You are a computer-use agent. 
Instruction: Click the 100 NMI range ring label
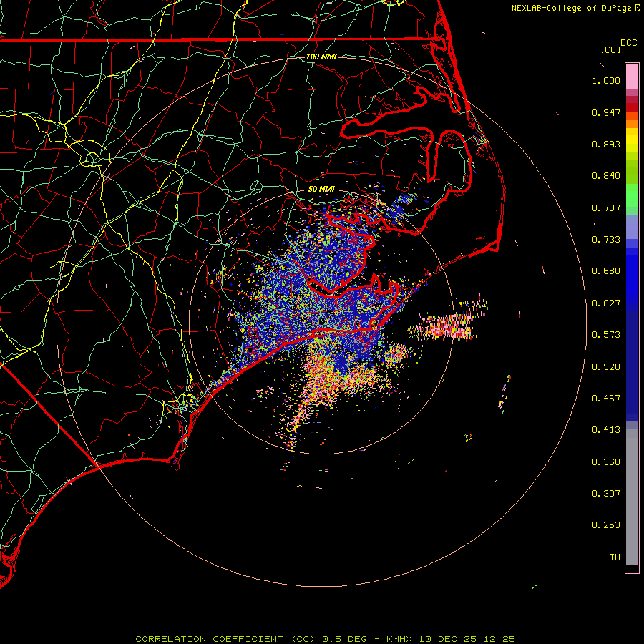(321, 57)
